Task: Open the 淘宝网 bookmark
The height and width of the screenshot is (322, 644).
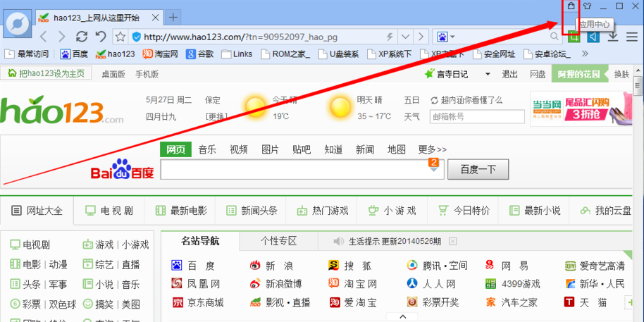Action: point(160,54)
